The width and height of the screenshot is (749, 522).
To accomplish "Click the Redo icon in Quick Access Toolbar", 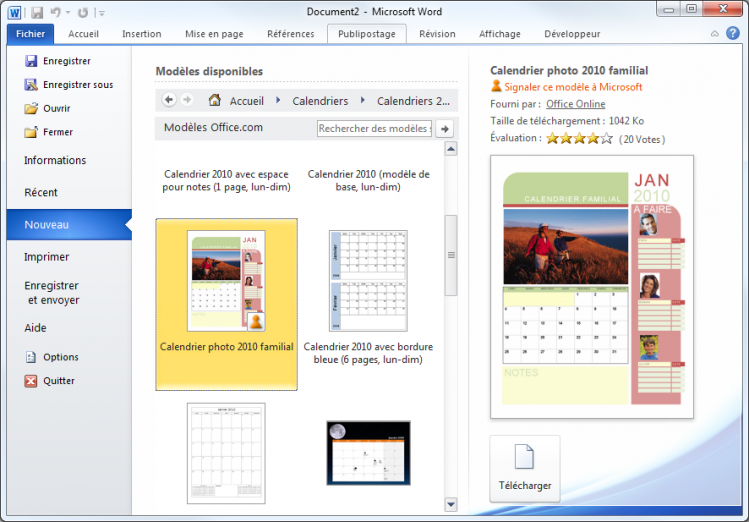I will [83, 12].
